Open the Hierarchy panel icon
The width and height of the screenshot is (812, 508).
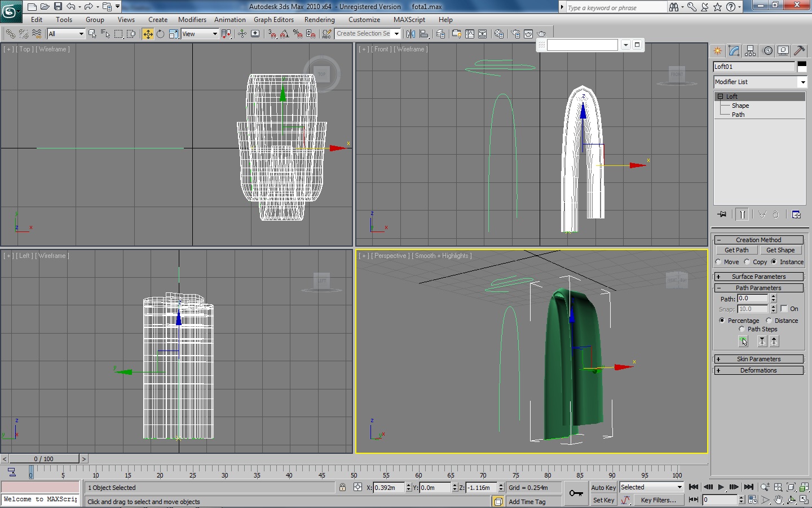coord(751,51)
